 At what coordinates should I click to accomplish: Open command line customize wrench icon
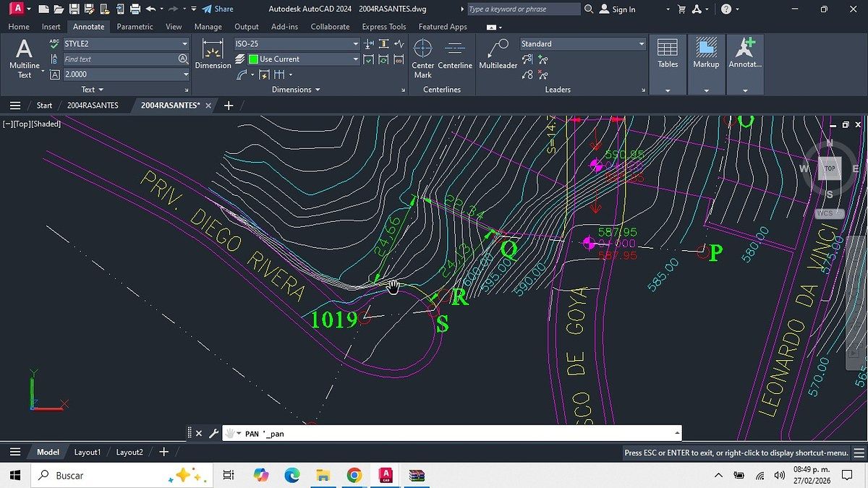click(213, 434)
